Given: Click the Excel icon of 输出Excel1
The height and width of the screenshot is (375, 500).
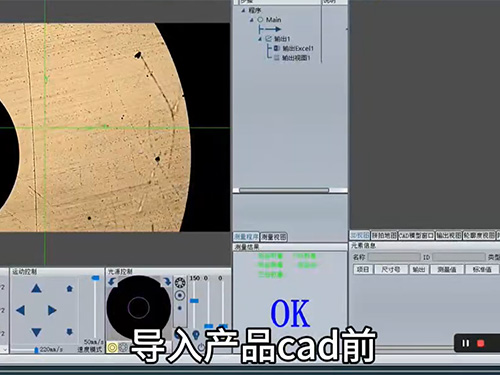Looking at the screenshot, I should pos(277,48).
